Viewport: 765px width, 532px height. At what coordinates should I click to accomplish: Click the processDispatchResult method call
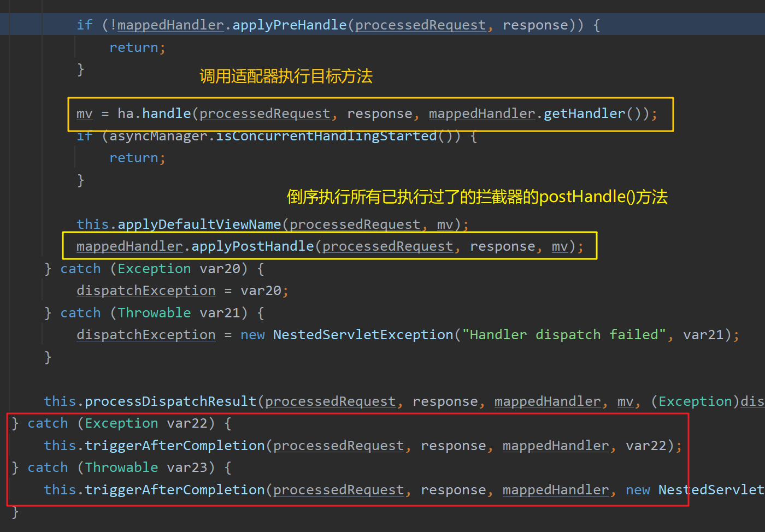point(170,401)
